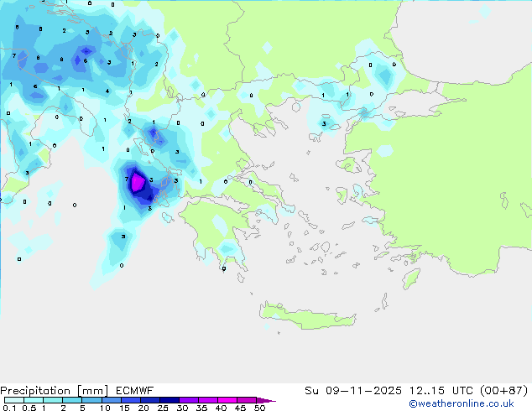Click the 5–10 mm legend color swatch
Screen dimensions: 532x411
tap(91, 400)
